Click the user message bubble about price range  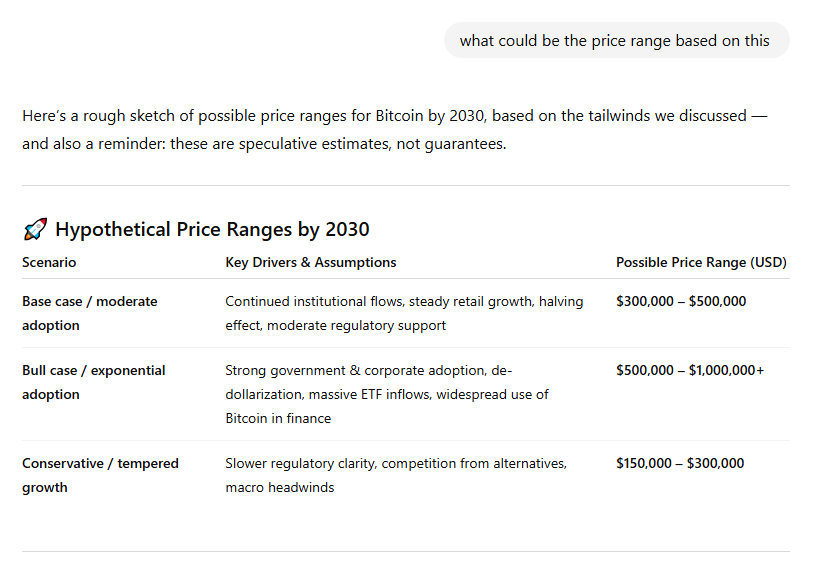coord(615,41)
